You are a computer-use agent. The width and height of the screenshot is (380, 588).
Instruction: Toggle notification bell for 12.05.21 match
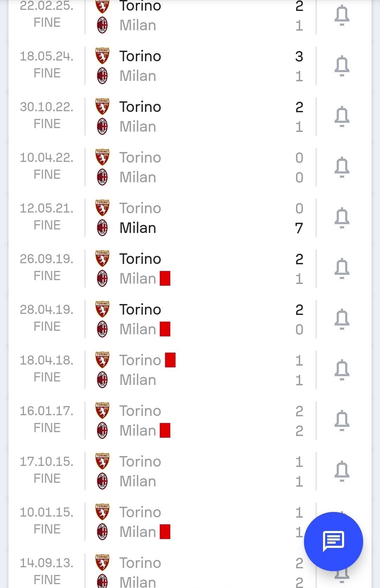(342, 218)
